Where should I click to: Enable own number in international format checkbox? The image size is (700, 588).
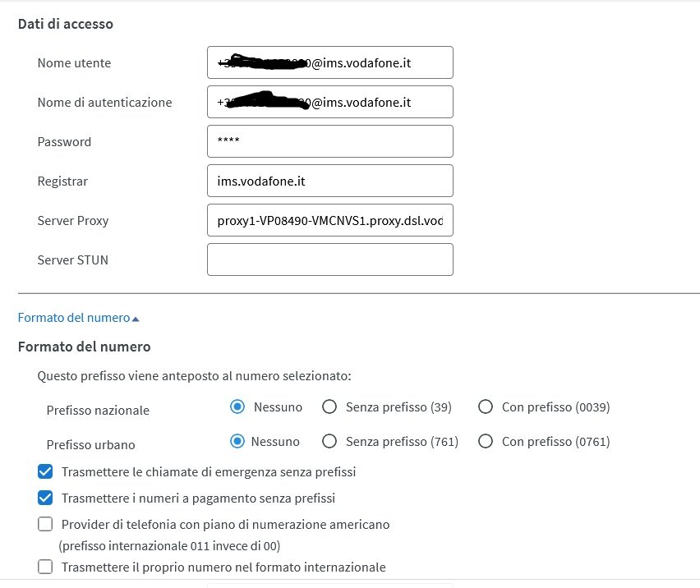pyautogui.click(x=45, y=567)
